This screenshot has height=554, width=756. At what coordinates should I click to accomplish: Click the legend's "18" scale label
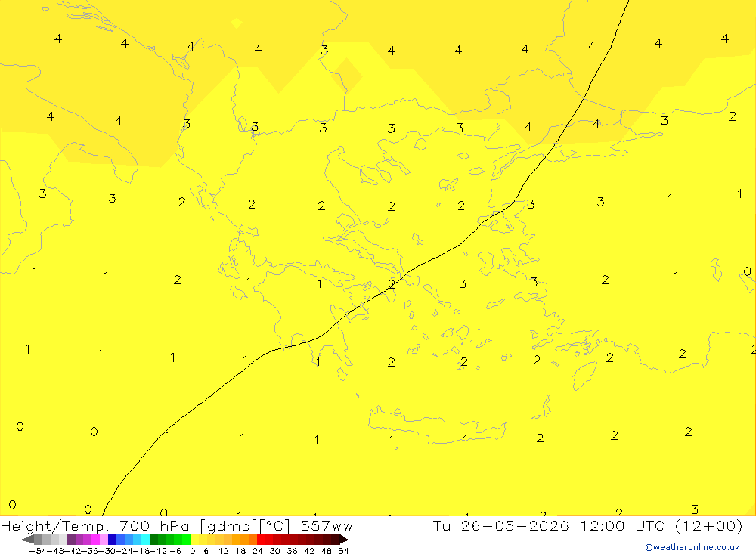pos(240,551)
